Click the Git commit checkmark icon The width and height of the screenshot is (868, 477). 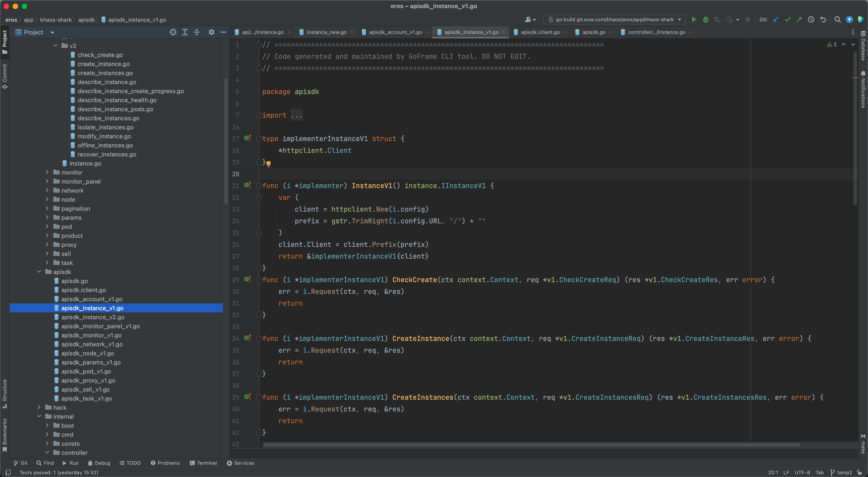point(788,19)
